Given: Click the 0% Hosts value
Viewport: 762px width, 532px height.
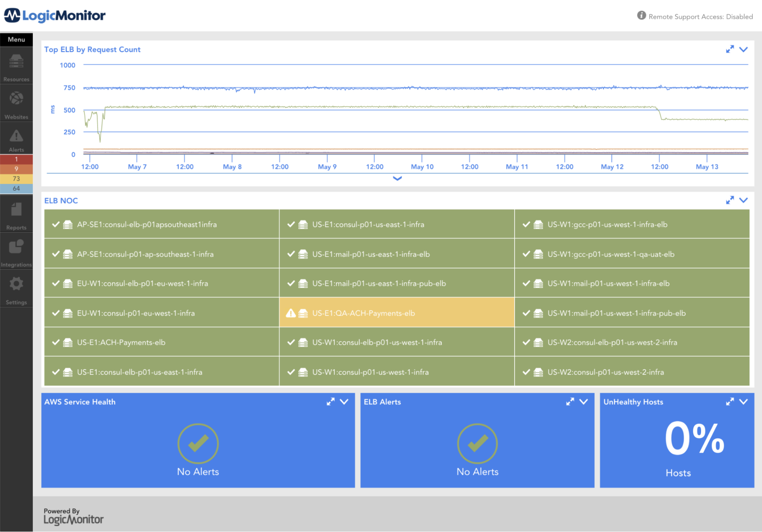Looking at the screenshot, I should pos(694,439).
